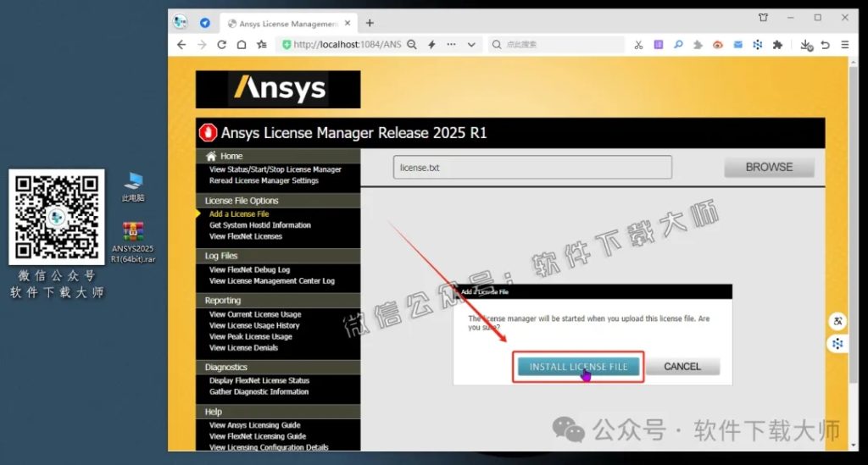
Task: Click the snowflake floating button at right edge
Action: [837, 344]
